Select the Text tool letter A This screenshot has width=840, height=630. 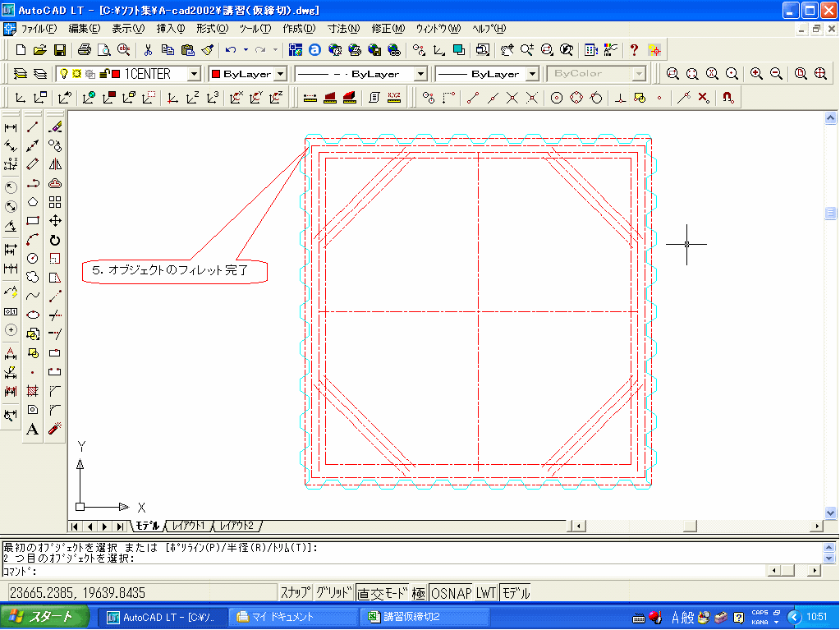(33, 429)
